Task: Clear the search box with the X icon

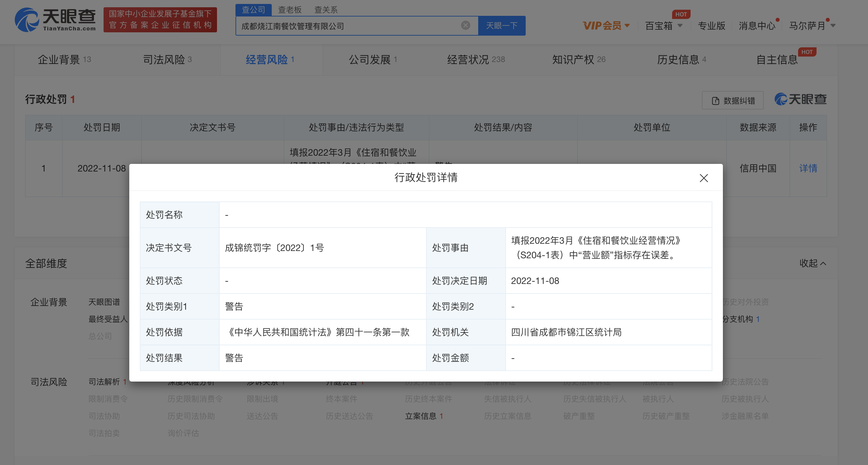Action: coord(465,25)
